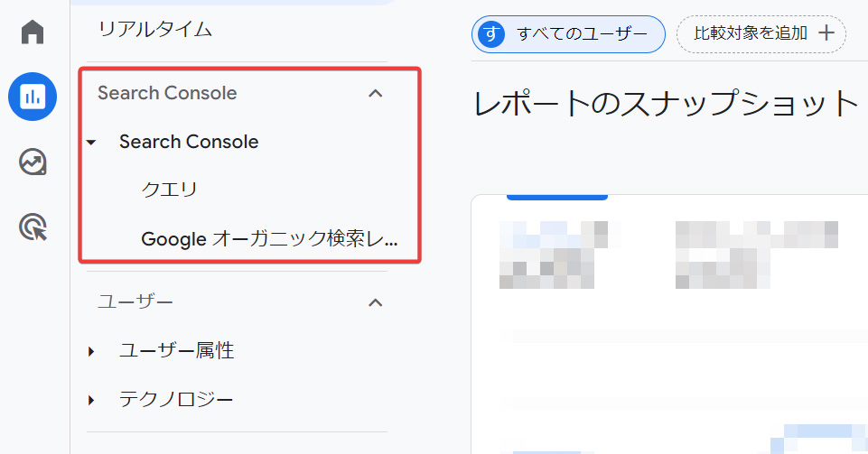Select the レポートのスナップショット title

click(x=666, y=104)
